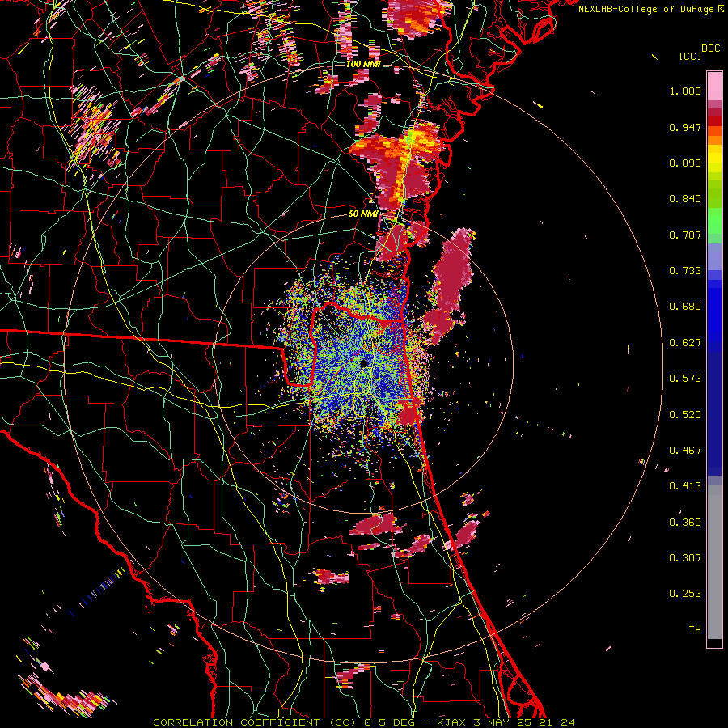Select the 0.467 scale value
Screen dimensions: 728x728
click(x=685, y=451)
